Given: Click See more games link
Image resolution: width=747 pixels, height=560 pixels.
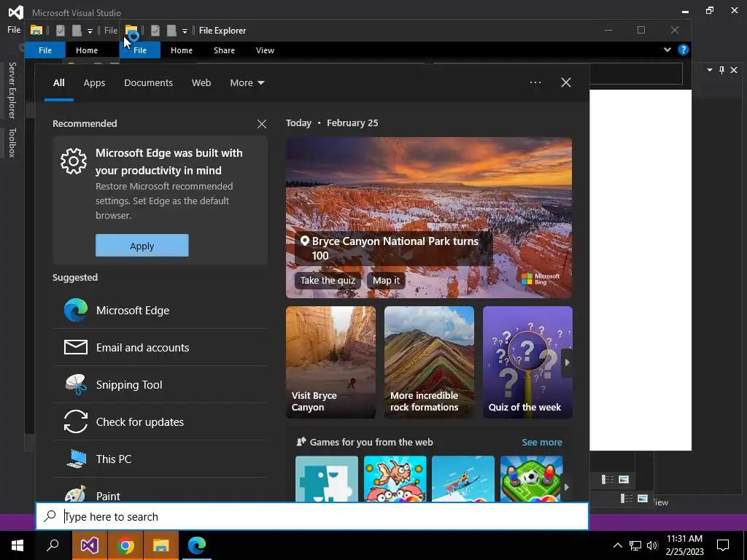Looking at the screenshot, I should [x=542, y=442].
